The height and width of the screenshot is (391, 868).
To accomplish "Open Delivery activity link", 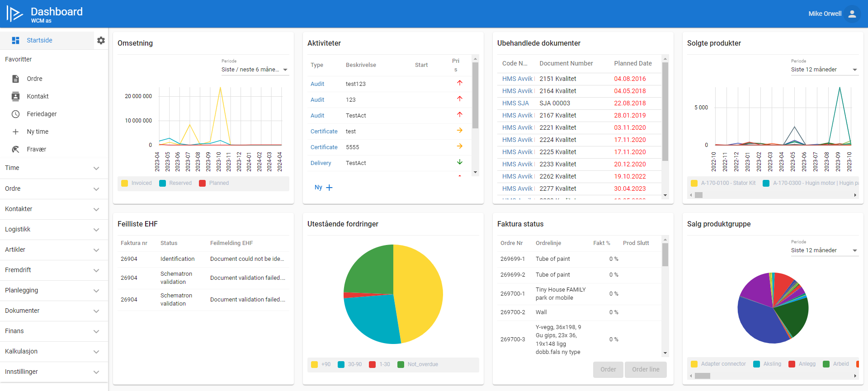I will (321, 163).
